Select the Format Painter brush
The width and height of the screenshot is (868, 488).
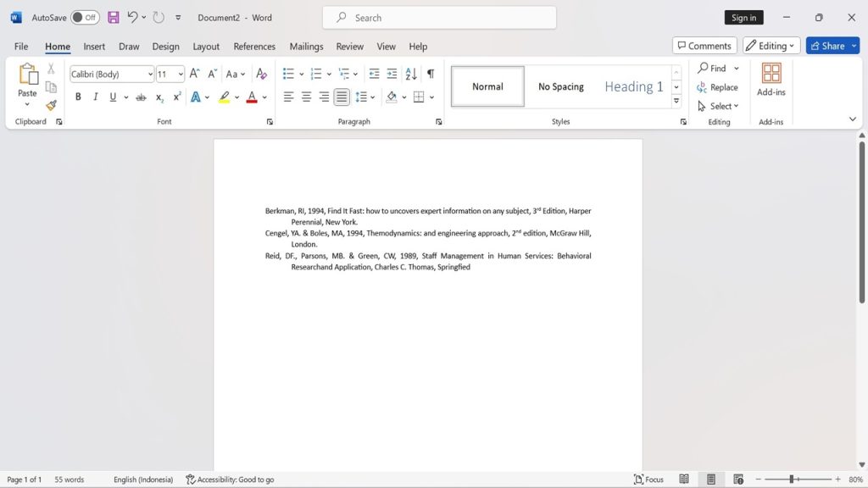pos(51,105)
